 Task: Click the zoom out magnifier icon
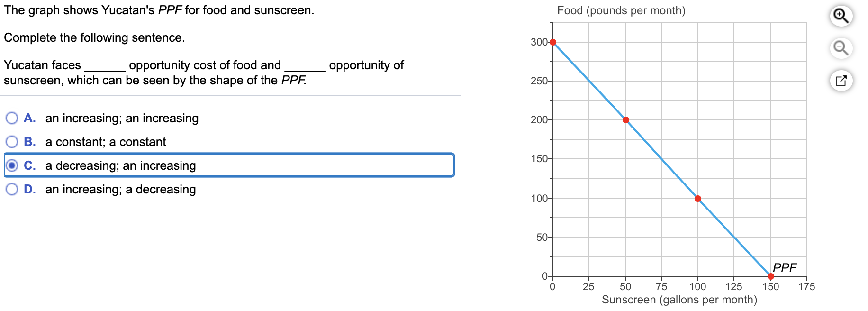coord(841,48)
